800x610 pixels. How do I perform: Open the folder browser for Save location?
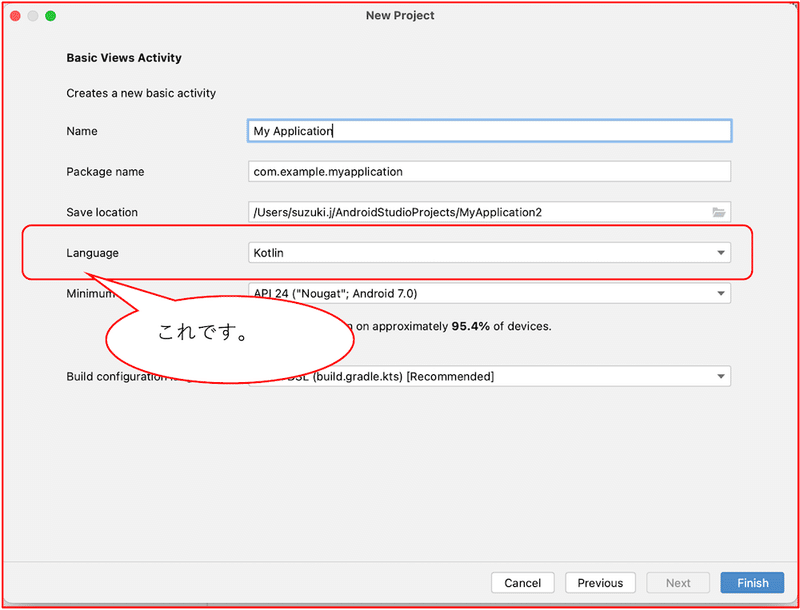(719, 212)
